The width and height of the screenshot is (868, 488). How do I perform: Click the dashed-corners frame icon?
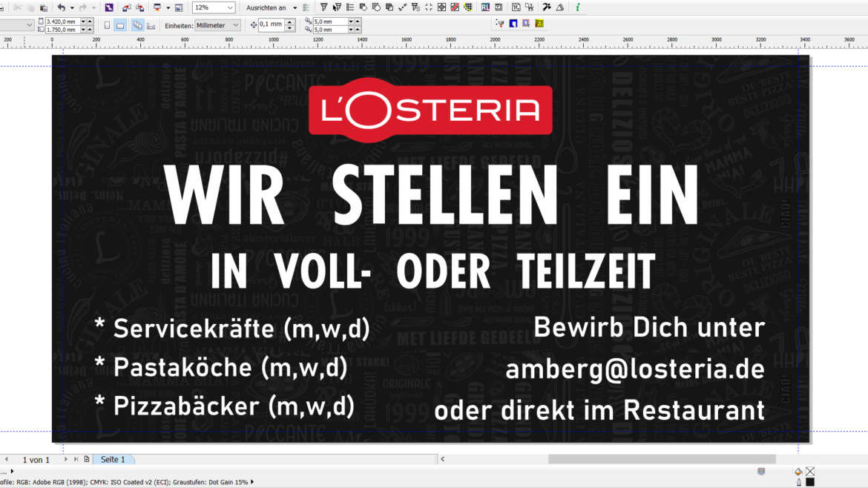coord(429,7)
